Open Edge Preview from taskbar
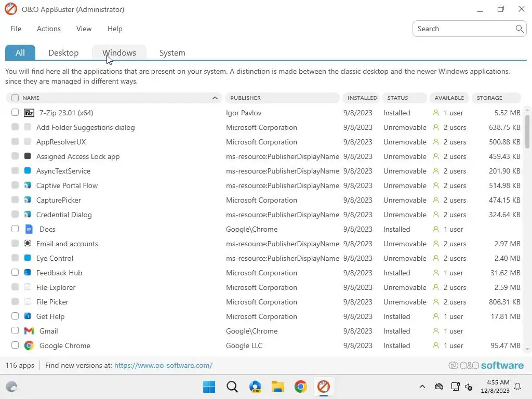Viewport: 532px width, 399px height. coord(255,387)
